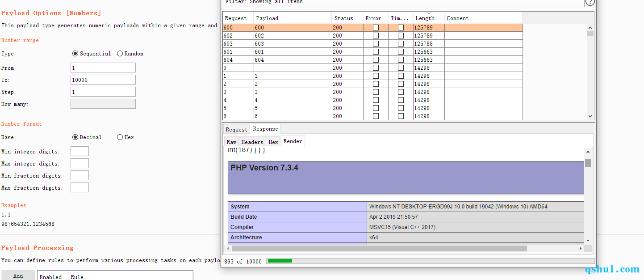
Task: Select the request 0 baseline row
Action: (x=372, y=68)
